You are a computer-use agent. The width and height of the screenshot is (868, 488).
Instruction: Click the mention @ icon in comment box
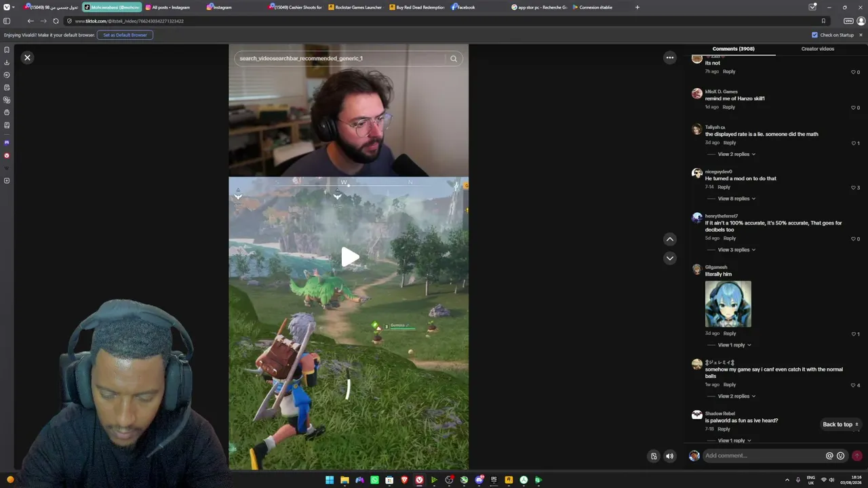[829, 455]
